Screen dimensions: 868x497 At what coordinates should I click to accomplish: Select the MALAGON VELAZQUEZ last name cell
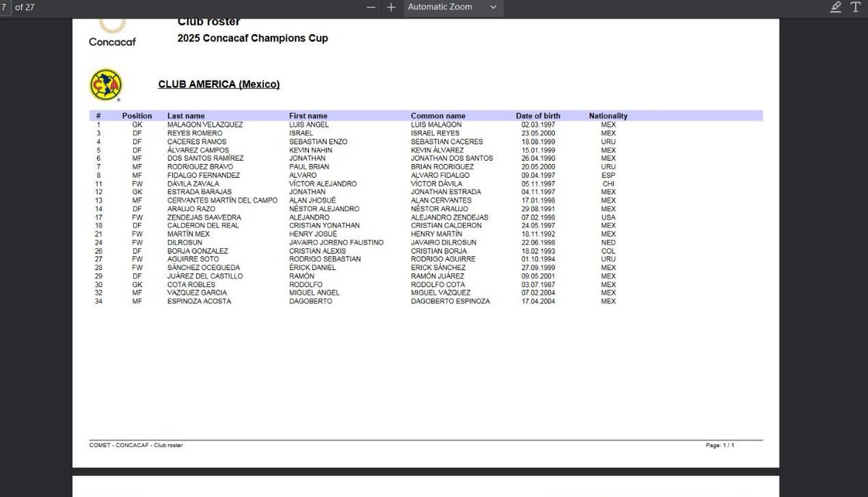[x=205, y=124]
